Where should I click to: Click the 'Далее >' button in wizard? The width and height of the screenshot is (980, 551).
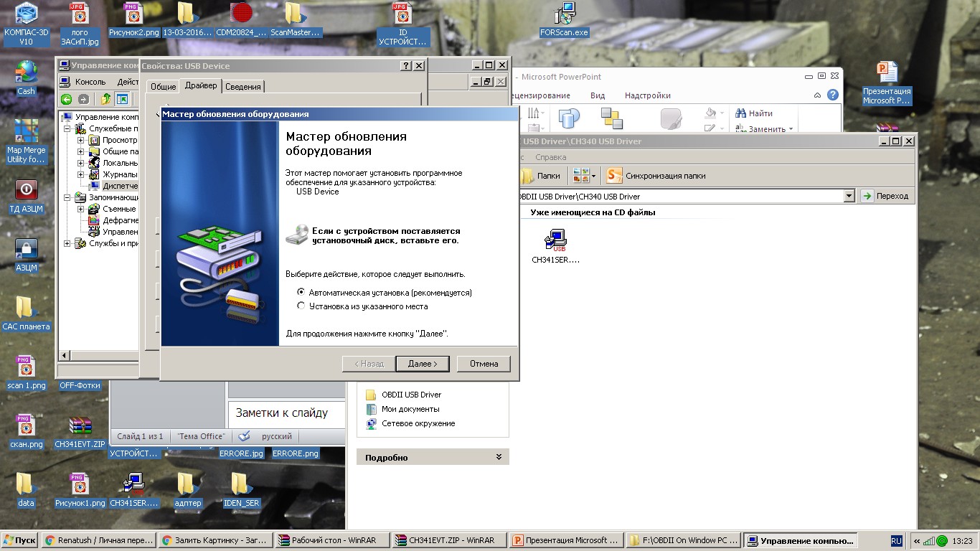422,364
